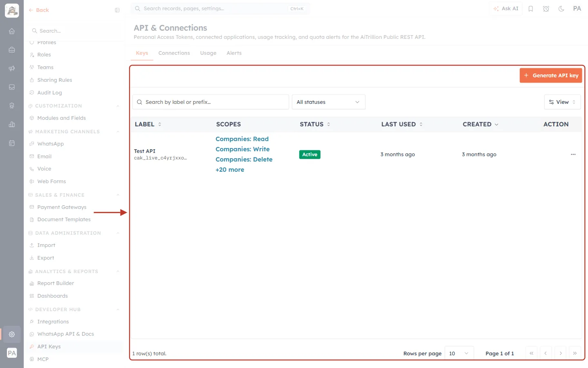
Task: Open the All statuses filter dropdown
Action: point(328,102)
